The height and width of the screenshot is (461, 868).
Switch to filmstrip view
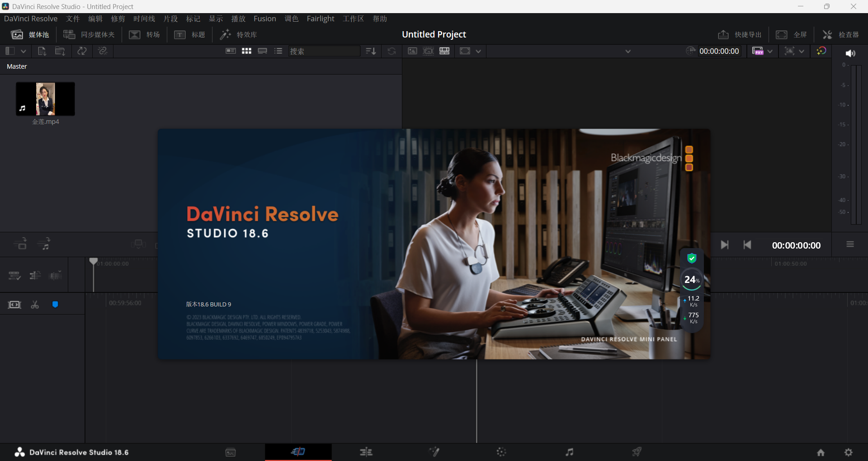(x=262, y=51)
